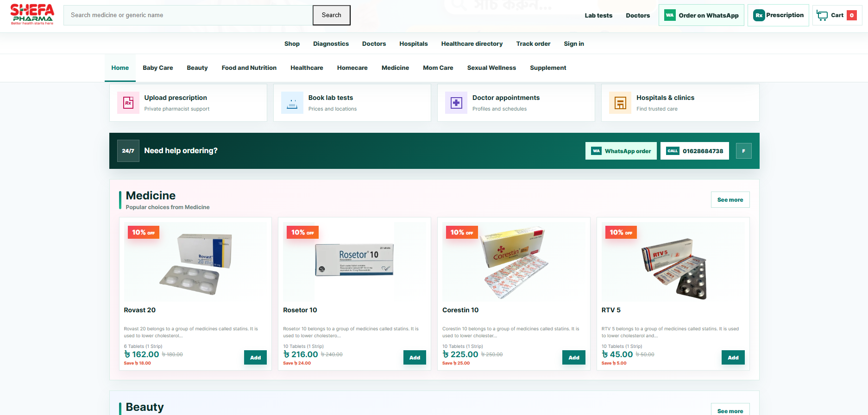Click the WA icon on Order on WhatsApp
The width and height of the screenshot is (868, 415).
[x=670, y=15]
